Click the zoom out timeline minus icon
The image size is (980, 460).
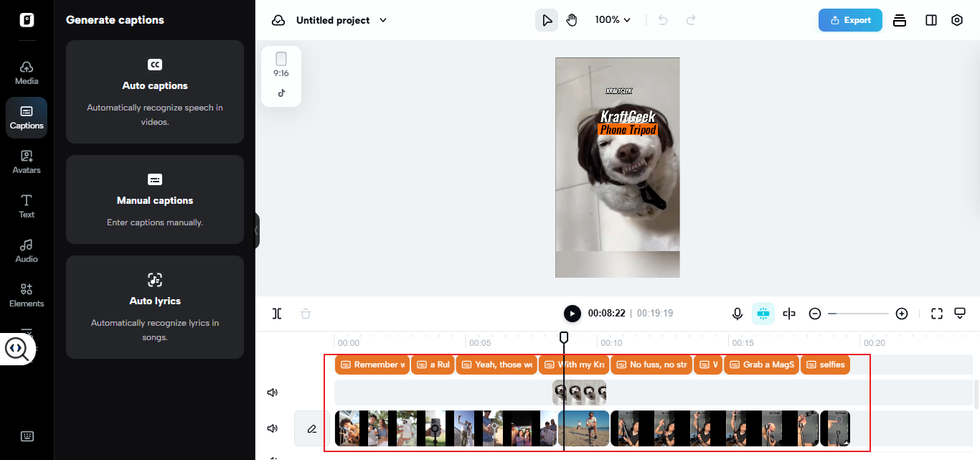(x=814, y=314)
